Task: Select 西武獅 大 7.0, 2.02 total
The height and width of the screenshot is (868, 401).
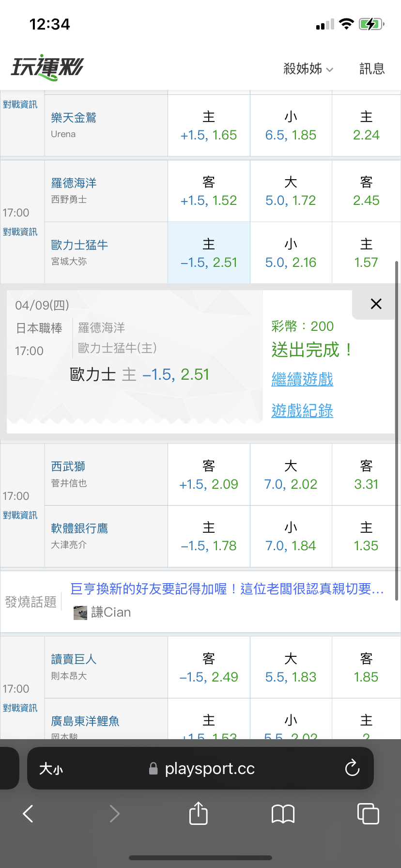Action: (291, 475)
